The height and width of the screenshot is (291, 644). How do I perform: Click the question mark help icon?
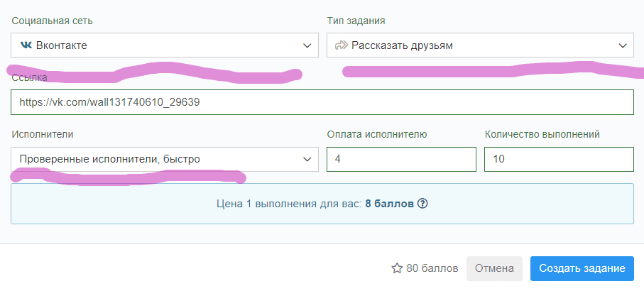coord(422,204)
